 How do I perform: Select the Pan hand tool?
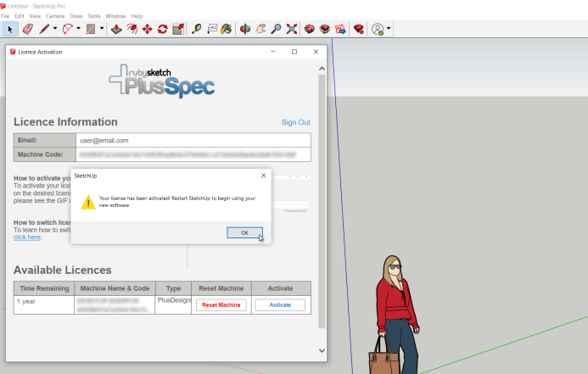click(260, 29)
